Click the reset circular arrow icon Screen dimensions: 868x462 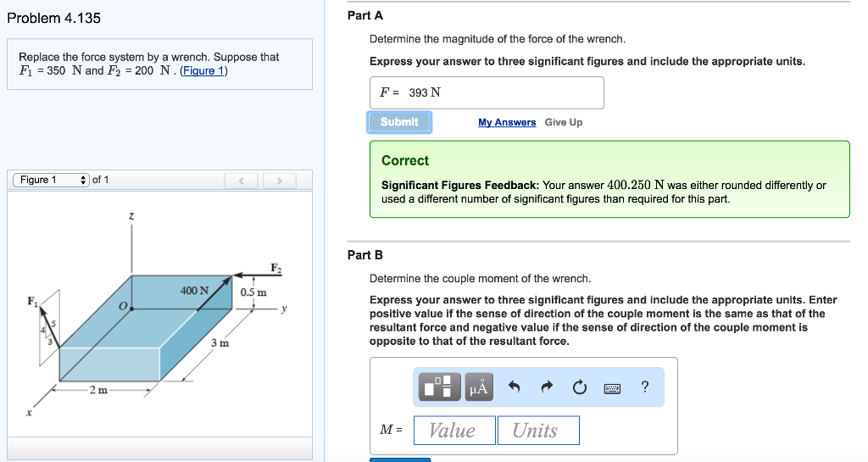tap(580, 387)
